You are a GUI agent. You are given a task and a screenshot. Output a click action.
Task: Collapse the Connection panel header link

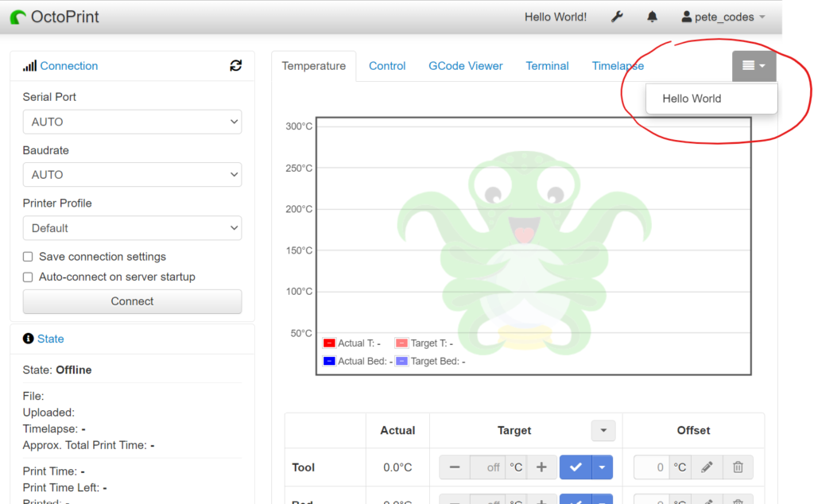pyautogui.click(x=69, y=66)
